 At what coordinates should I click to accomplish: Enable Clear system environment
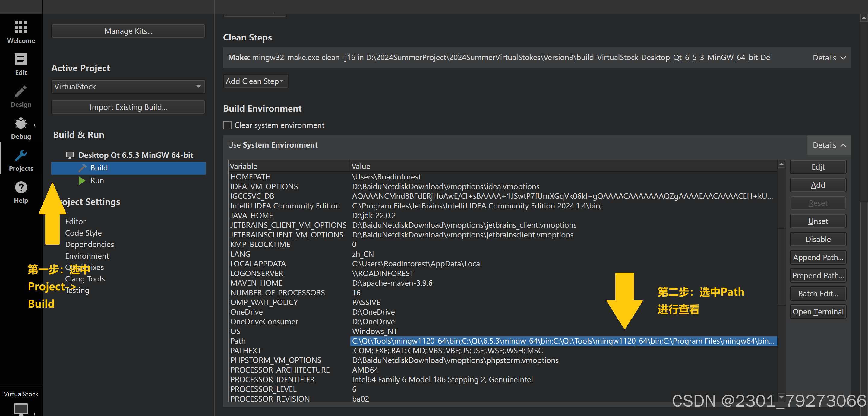(227, 125)
